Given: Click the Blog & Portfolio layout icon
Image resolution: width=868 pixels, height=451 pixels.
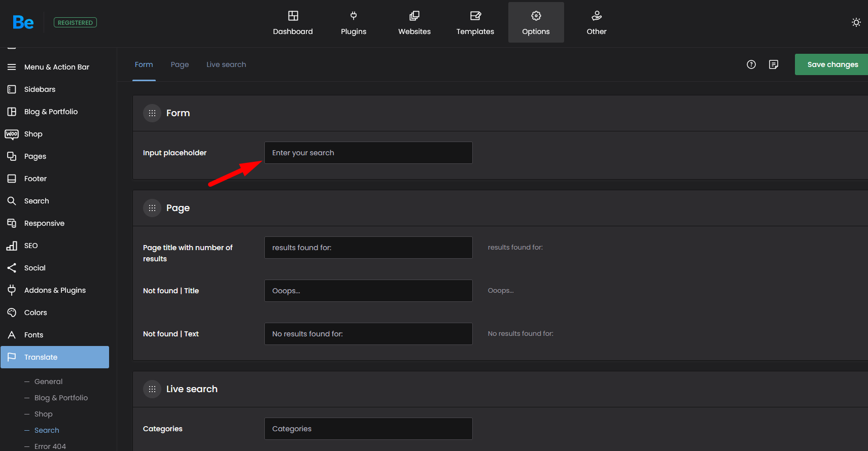Looking at the screenshot, I should (x=12, y=112).
